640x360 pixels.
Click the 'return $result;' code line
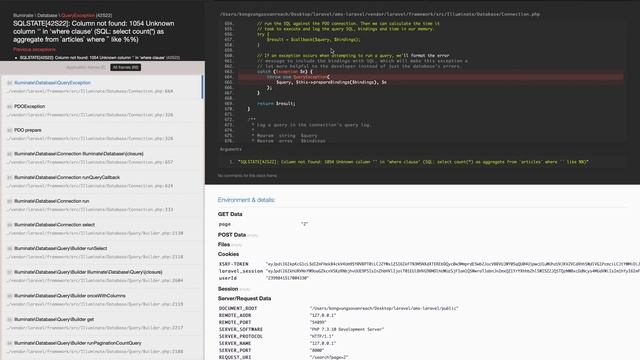(276, 103)
